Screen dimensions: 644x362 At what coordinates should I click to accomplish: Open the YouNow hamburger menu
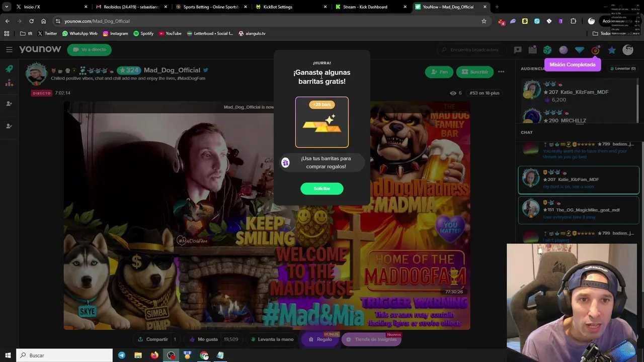coord(9,49)
